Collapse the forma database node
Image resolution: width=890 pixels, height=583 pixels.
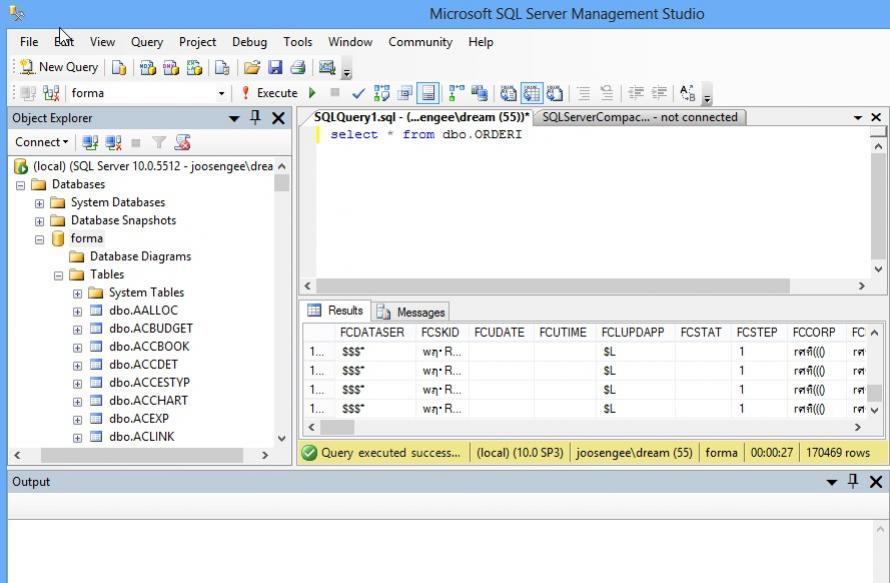click(39, 240)
